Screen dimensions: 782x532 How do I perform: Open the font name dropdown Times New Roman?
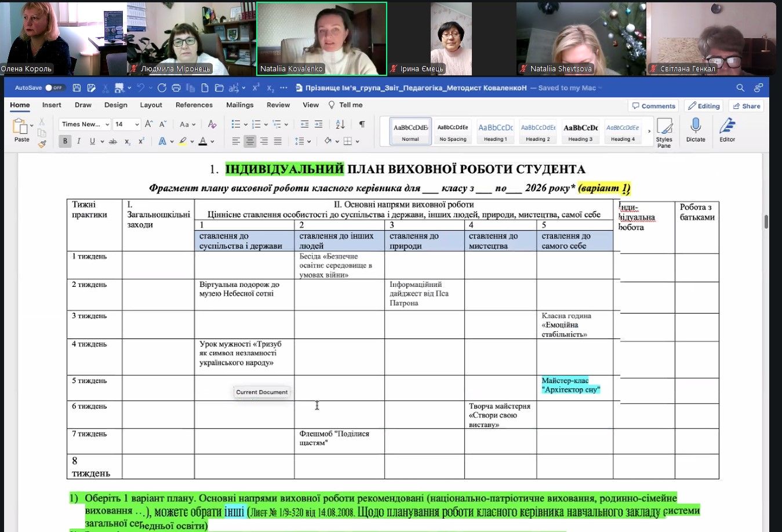click(x=85, y=124)
